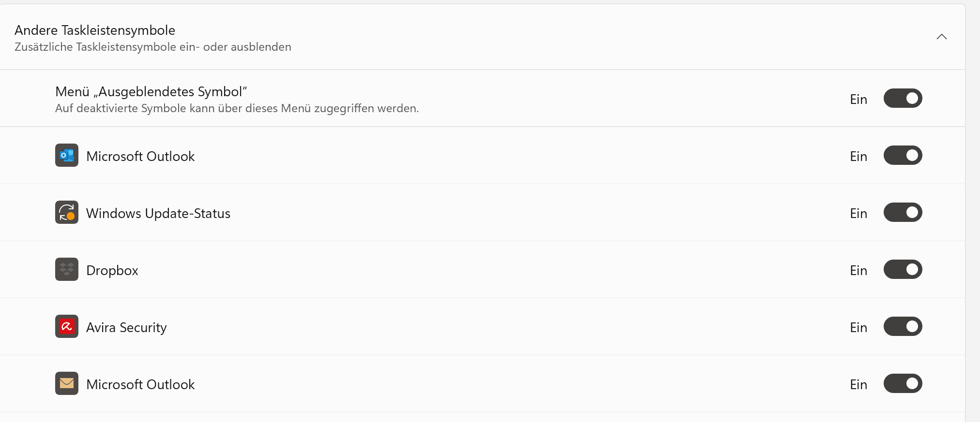This screenshot has height=422, width=980.
Task: Click the "Windows Update-Status" label
Action: click(158, 213)
